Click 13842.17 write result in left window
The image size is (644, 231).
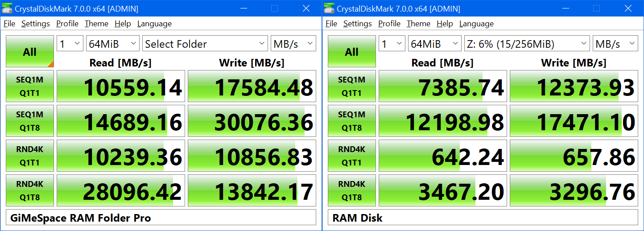point(252,190)
